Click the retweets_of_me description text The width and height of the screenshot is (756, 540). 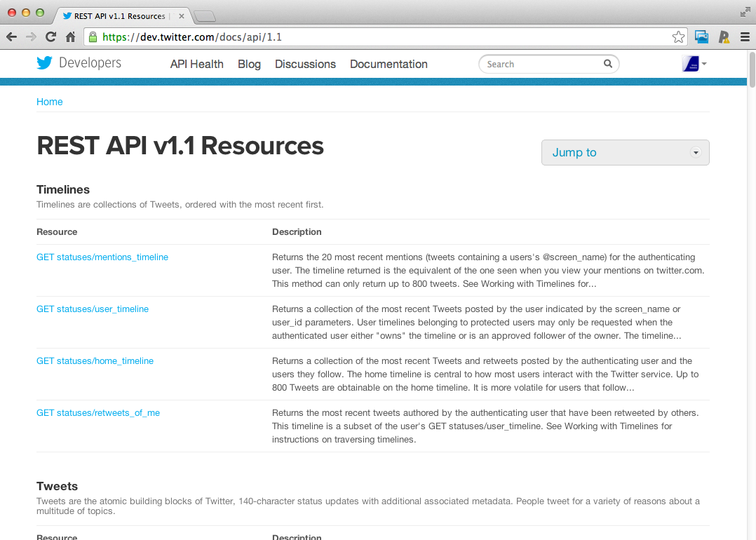click(485, 426)
